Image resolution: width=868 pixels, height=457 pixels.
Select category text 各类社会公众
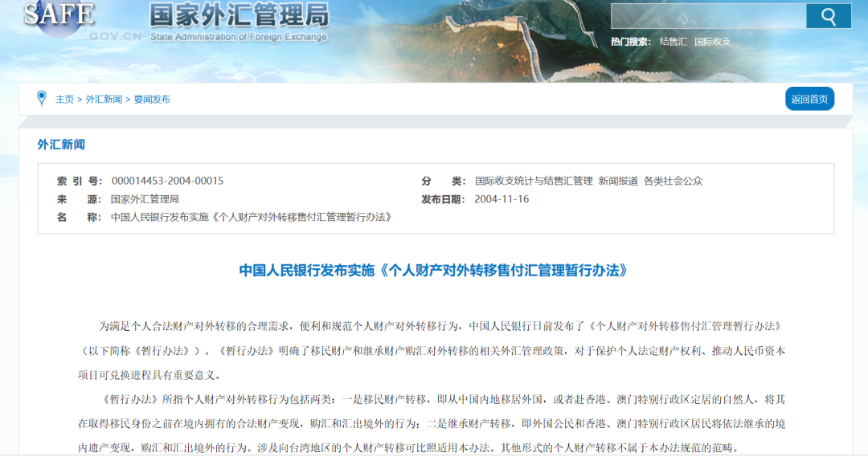coord(674,181)
